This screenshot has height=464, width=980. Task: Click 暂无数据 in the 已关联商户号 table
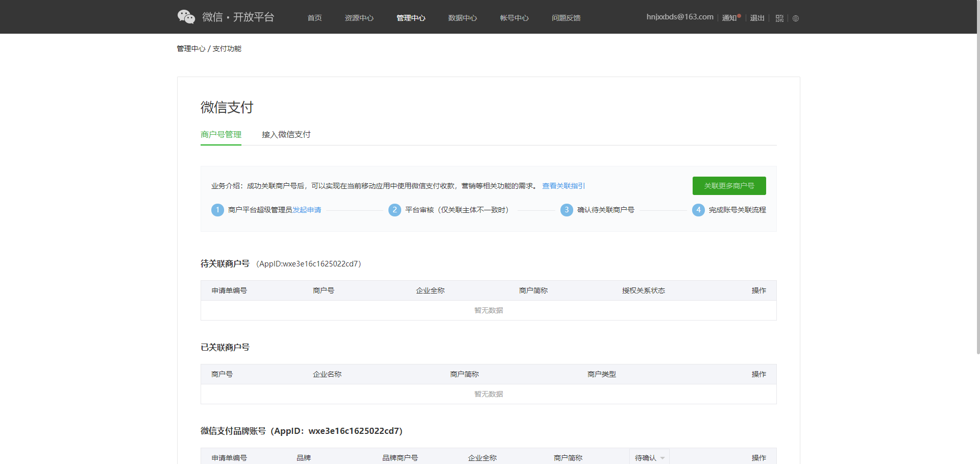tap(488, 394)
